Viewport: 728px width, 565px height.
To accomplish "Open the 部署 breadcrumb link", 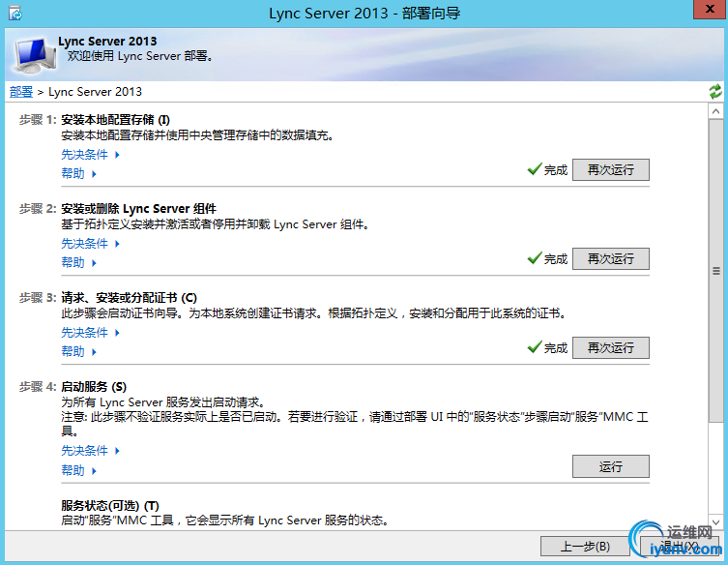I will coord(21,92).
